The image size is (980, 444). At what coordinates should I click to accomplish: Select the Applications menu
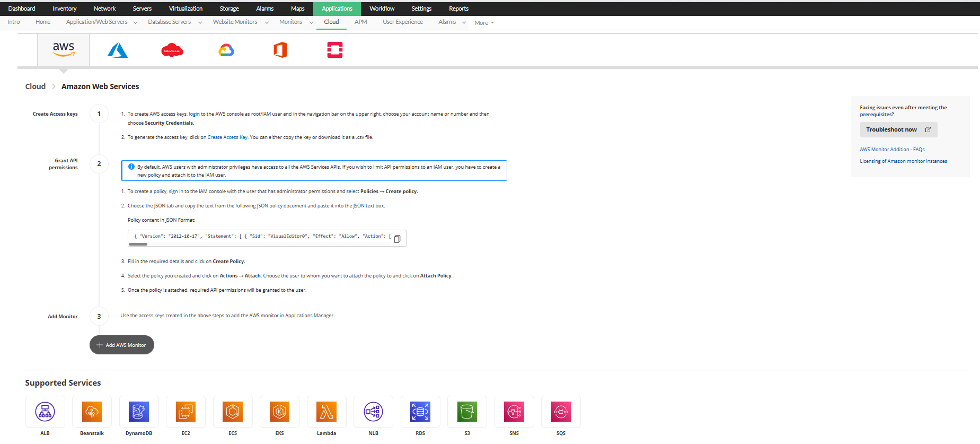[x=337, y=8]
